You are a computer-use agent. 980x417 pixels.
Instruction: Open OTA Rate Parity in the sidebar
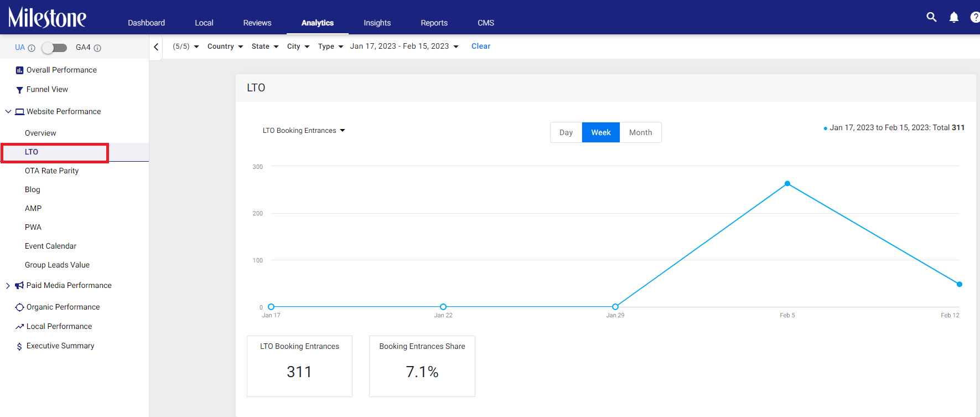point(51,171)
